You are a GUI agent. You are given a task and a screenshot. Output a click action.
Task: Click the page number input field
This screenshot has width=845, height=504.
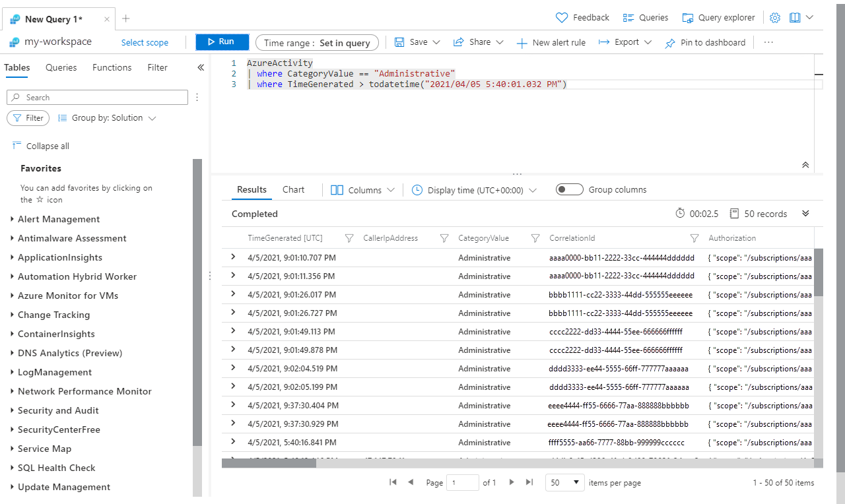pos(463,483)
